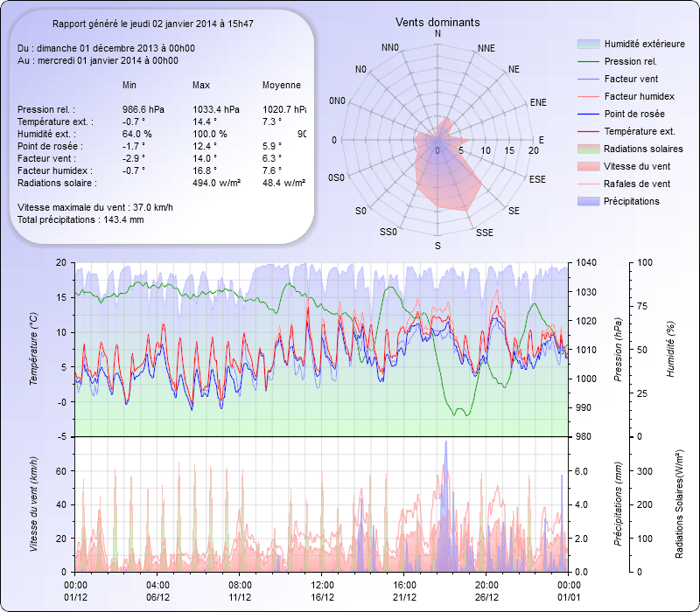
Task: Click the Vitesse maximale du vent text
Action: [x=95, y=207]
